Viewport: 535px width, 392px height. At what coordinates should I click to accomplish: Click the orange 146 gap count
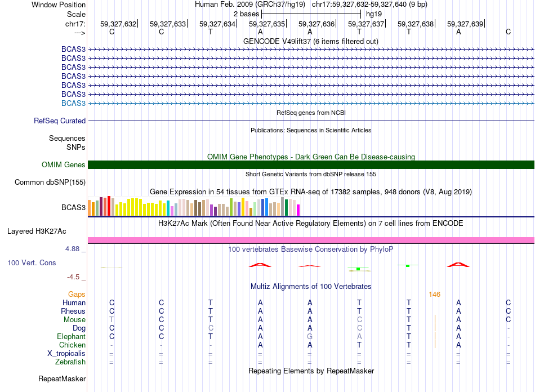[434, 294]
